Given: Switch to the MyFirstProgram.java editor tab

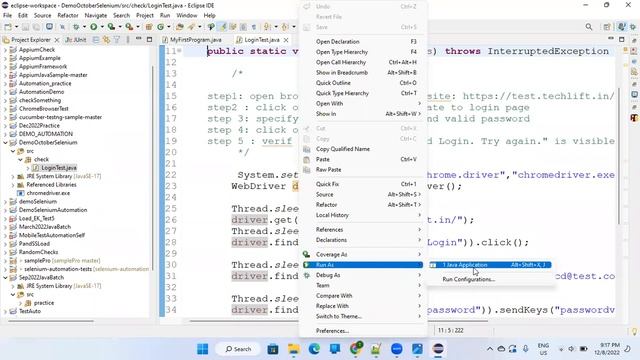Looking at the screenshot, I should coord(191,40).
